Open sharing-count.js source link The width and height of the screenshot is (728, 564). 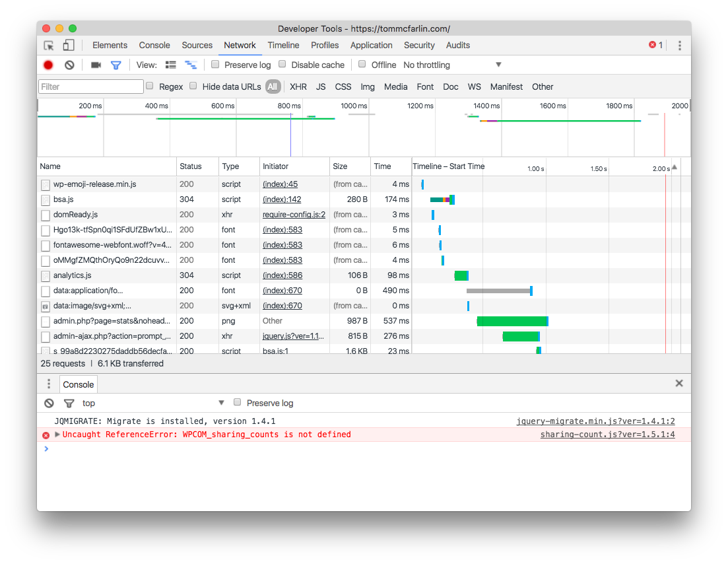click(607, 435)
